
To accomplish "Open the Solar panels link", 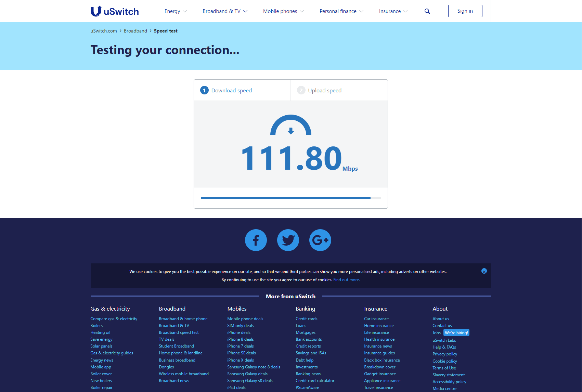I will (101, 346).
